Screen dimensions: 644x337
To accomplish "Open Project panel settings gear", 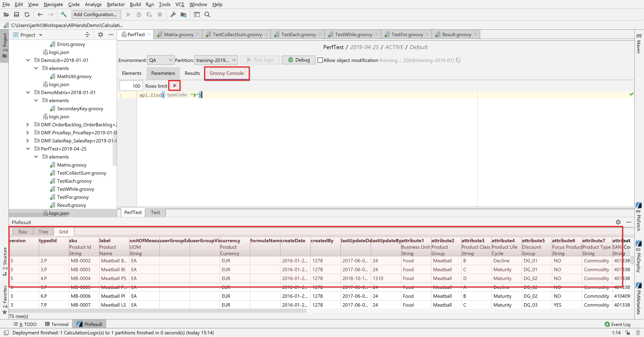I will [100, 35].
